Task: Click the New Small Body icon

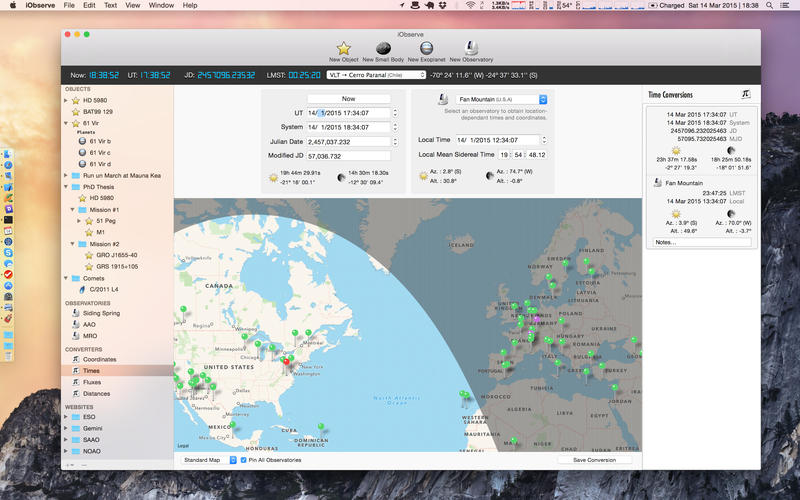Action: (x=383, y=48)
